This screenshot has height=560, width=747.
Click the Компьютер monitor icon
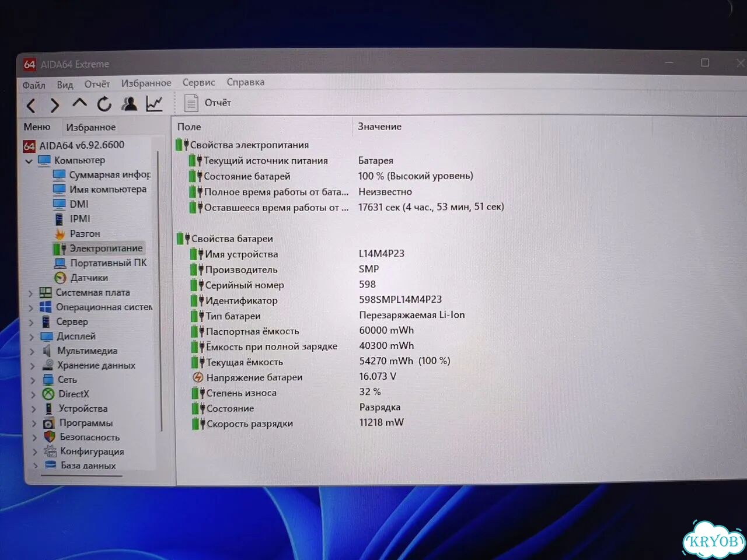pyautogui.click(x=44, y=160)
